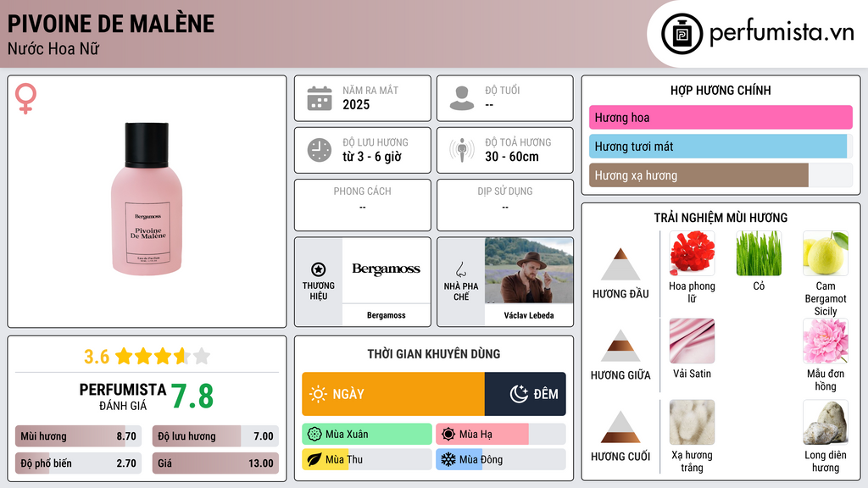Click the PERFUMISTA đánh giá label
The image size is (868, 488).
(x=122, y=396)
